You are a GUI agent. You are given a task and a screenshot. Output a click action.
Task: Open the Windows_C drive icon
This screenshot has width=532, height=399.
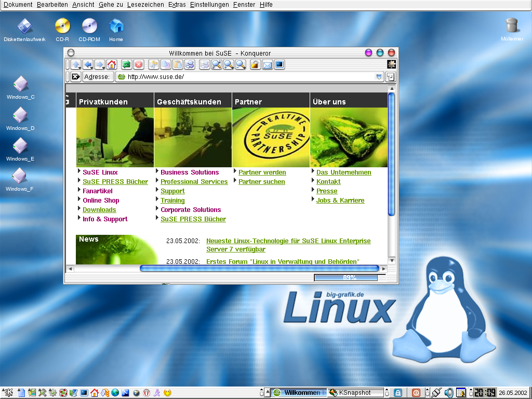coord(20,87)
